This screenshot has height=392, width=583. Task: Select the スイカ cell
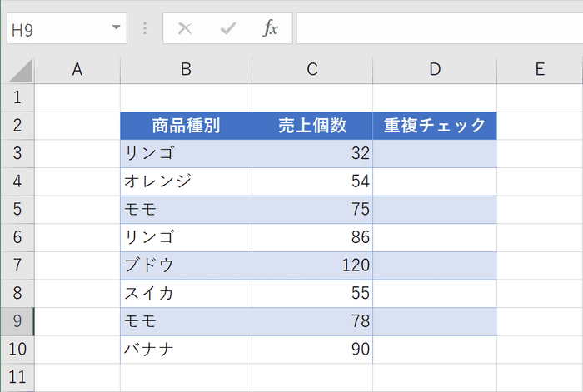tap(186, 294)
